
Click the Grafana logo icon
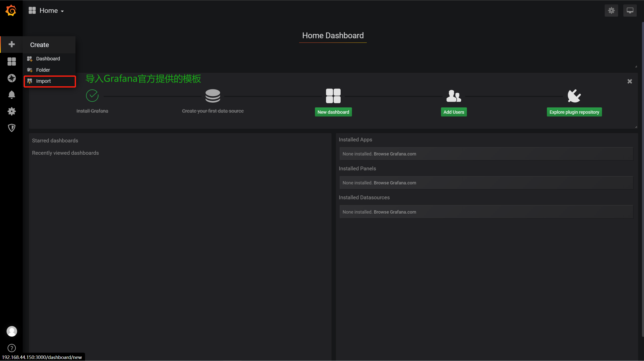pyautogui.click(x=11, y=11)
